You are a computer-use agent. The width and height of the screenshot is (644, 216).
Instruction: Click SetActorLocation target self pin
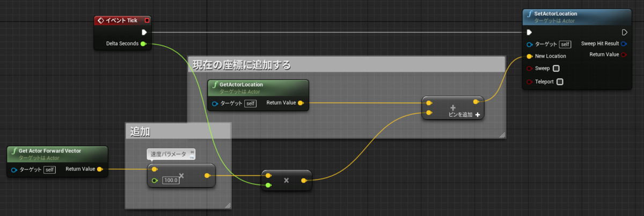(x=530, y=44)
